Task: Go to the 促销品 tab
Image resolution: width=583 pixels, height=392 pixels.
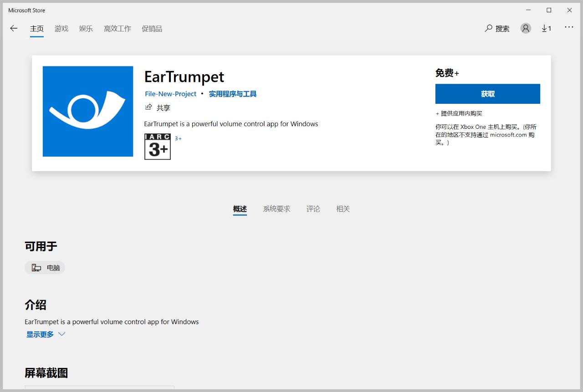Action: (152, 28)
